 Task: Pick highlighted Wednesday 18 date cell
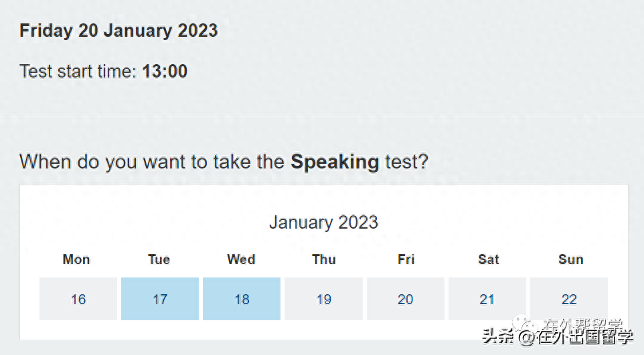242,299
